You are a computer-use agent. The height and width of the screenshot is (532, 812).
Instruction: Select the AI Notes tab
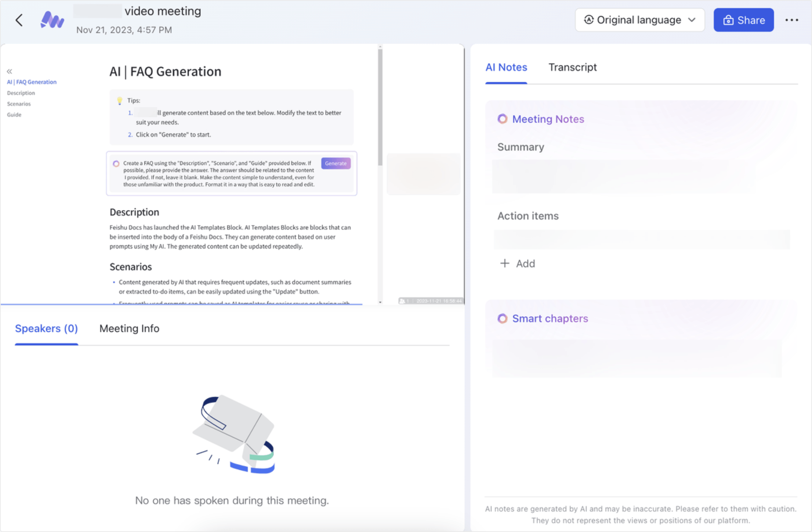click(506, 67)
